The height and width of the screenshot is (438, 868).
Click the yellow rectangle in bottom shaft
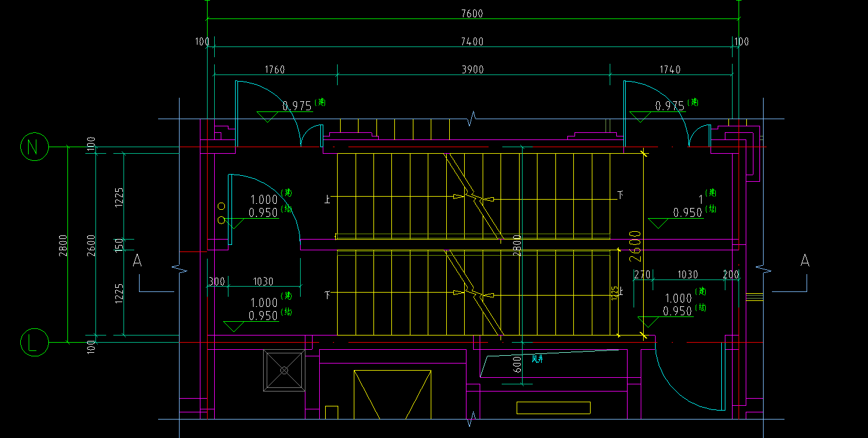pyautogui.click(x=553, y=408)
